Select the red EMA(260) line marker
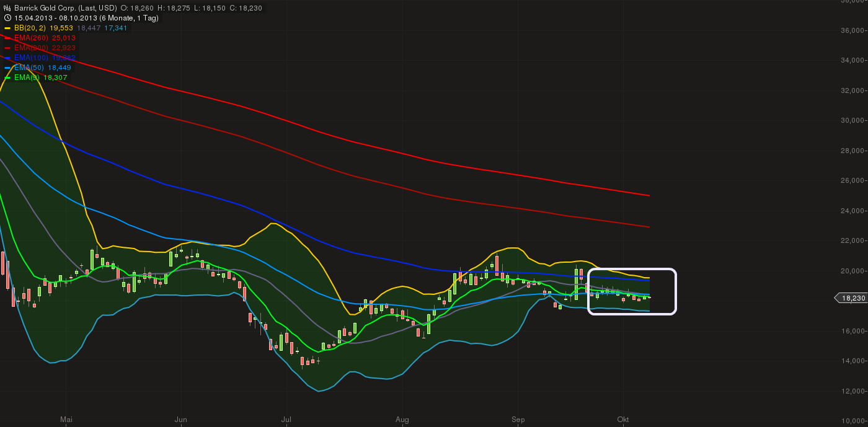Screen dimensions: 868x427 (x=8, y=38)
